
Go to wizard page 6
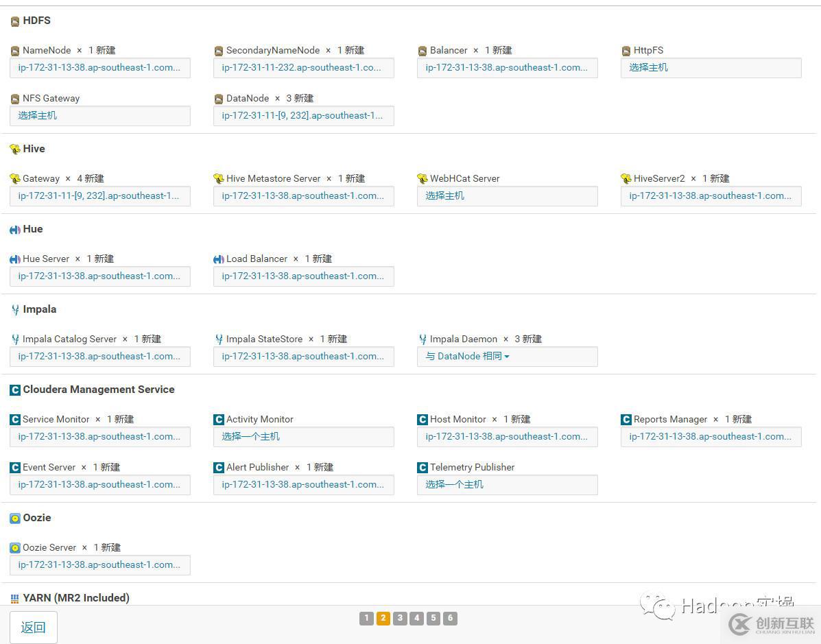451,619
